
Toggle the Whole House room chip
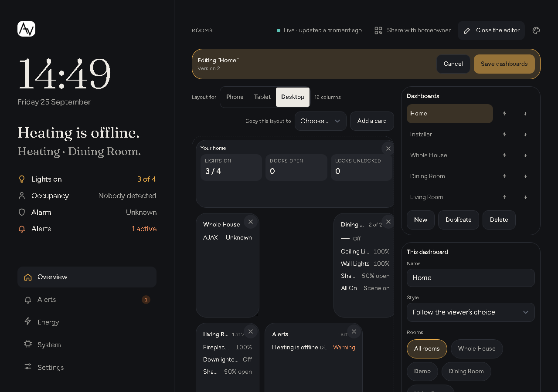[477, 349]
